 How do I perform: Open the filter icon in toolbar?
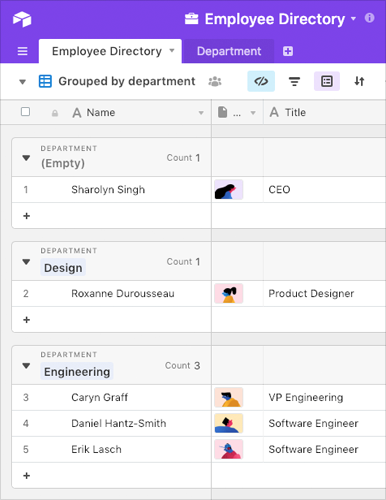(294, 81)
